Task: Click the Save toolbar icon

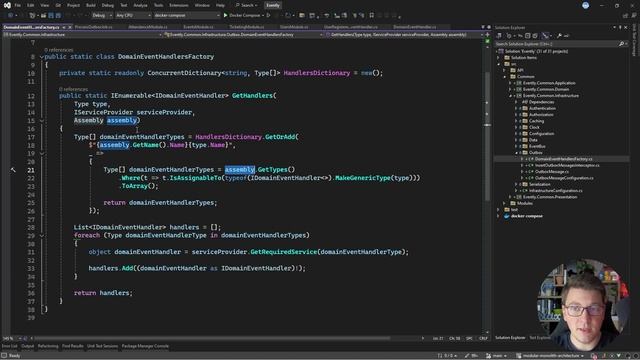Action: tap(51, 16)
